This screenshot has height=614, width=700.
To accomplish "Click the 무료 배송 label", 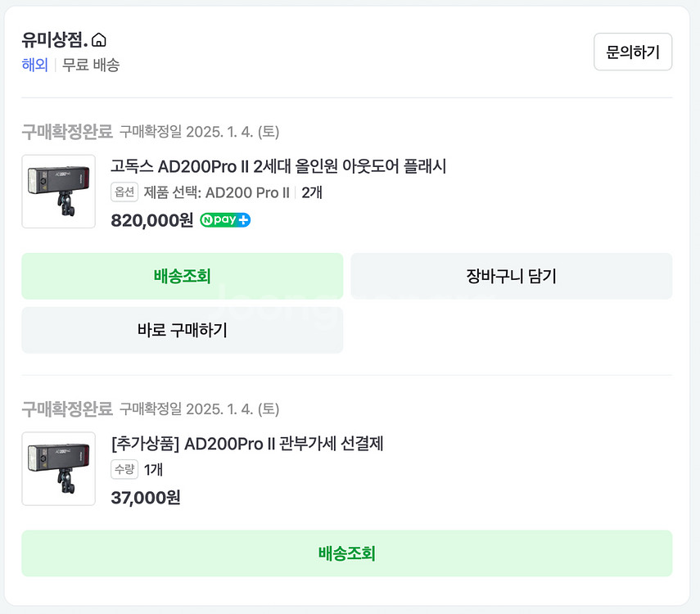I will pos(91,65).
